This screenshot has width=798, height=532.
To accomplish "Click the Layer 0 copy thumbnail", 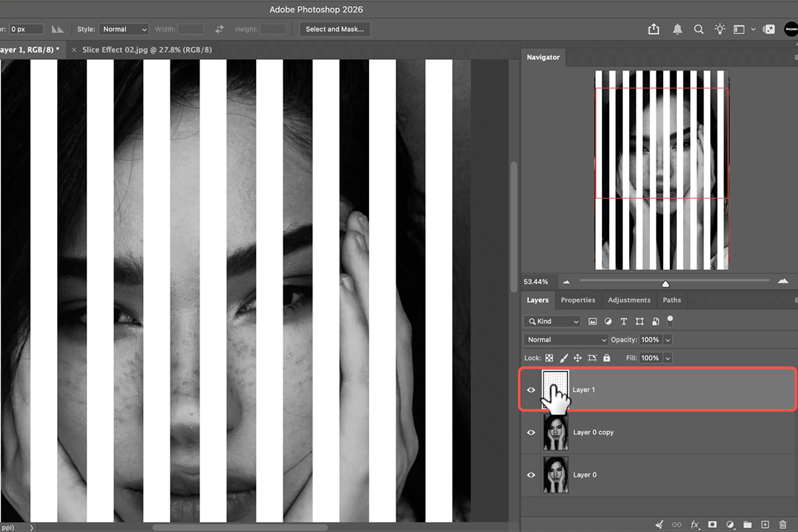I will coord(556,432).
